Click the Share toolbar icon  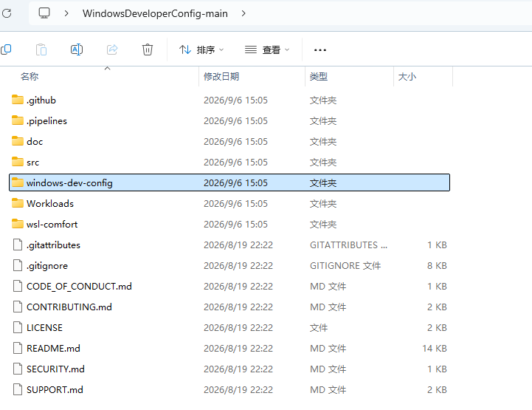click(112, 49)
